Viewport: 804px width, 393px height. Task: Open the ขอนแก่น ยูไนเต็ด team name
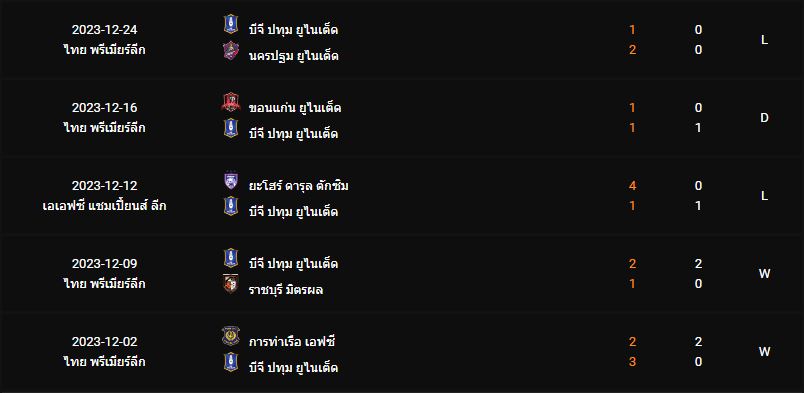(x=295, y=108)
